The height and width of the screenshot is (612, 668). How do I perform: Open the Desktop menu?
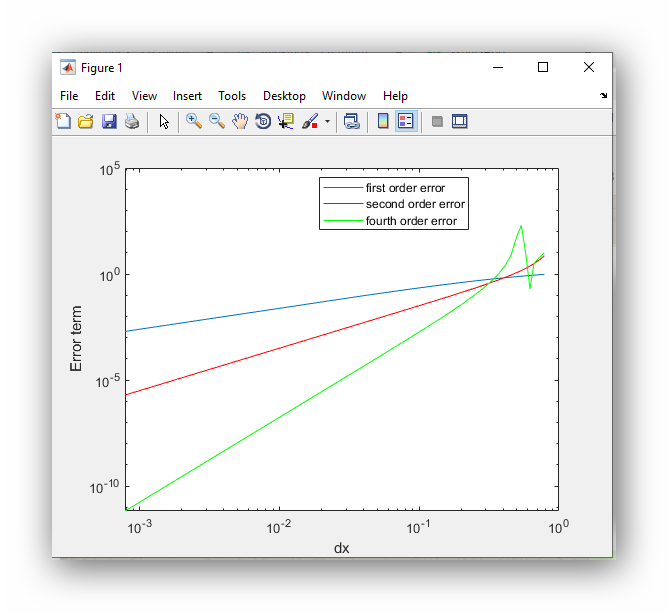pyautogui.click(x=284, y=96)
